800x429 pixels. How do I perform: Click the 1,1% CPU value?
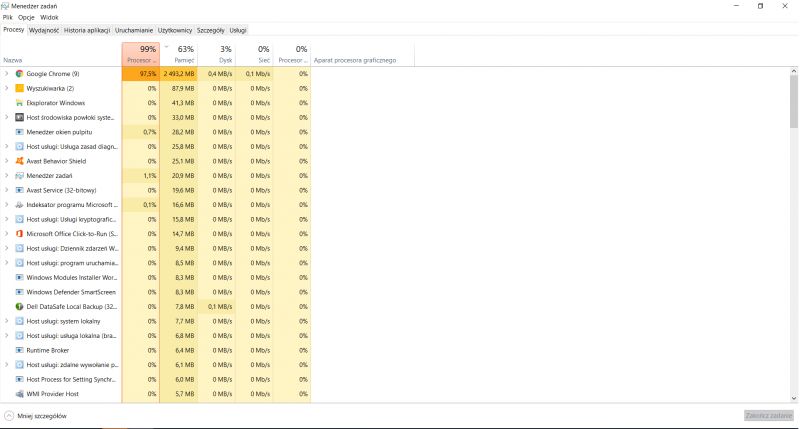point(149,175)
